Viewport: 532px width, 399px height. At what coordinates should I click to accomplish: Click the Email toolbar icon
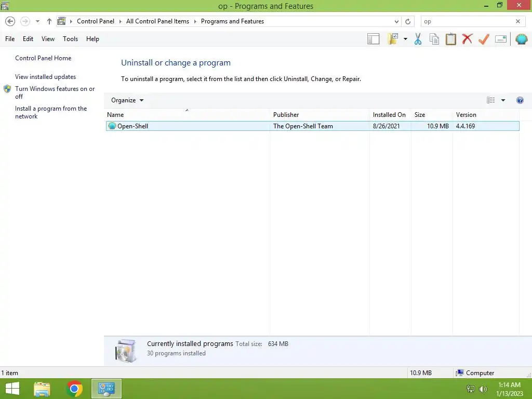click(x=501, y=39)
